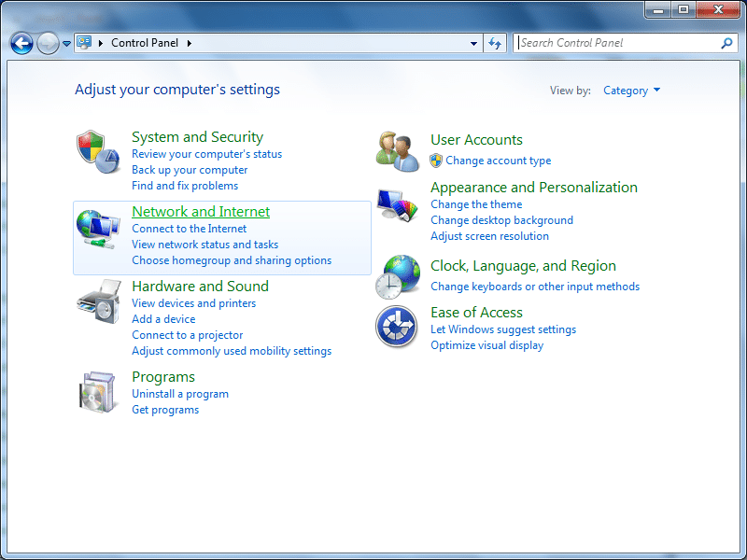Viewport: 747px width, 560px height.
Task: Open the Programs category
Action: pyautogui.click(x=163, y=377)
